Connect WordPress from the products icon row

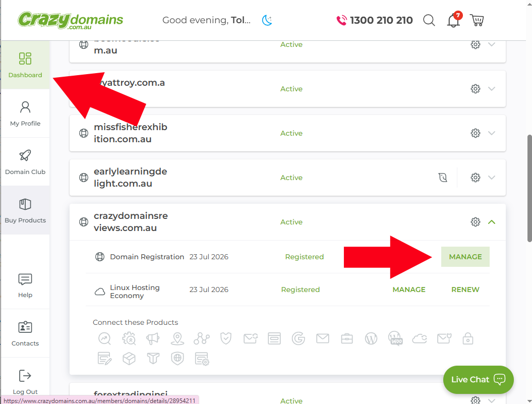[371, 338]
